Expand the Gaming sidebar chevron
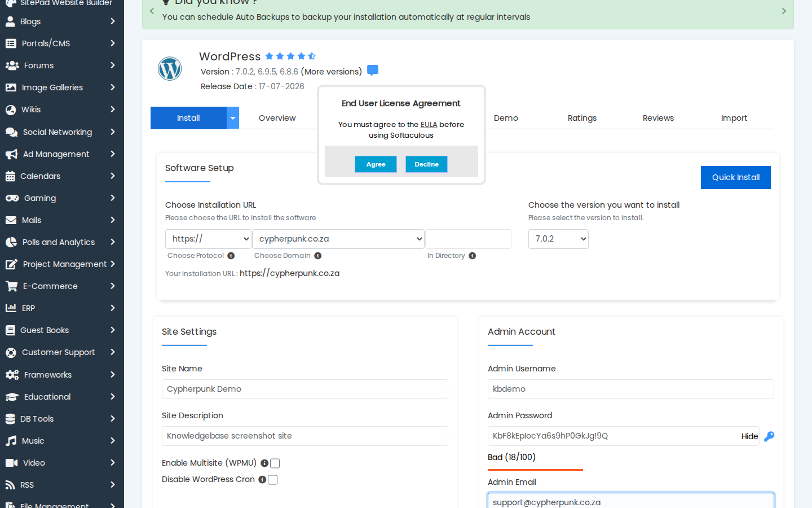 pos(113,198)
